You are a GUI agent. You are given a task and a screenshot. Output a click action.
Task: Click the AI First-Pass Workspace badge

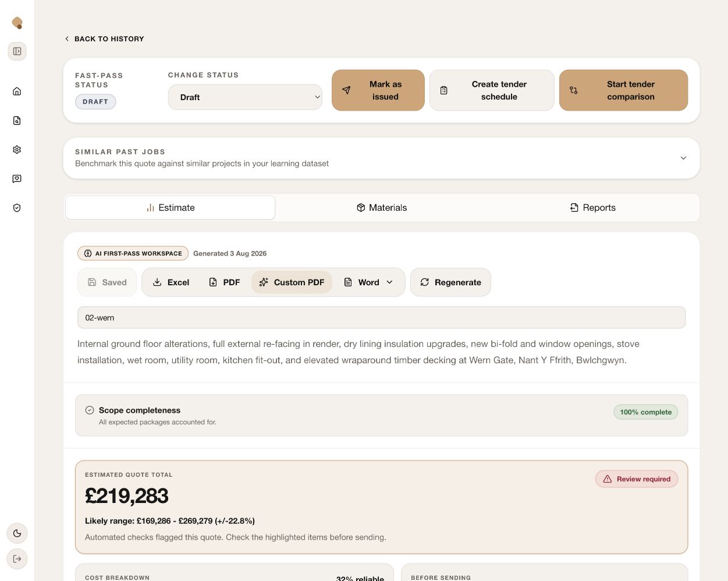pos(133,253)
